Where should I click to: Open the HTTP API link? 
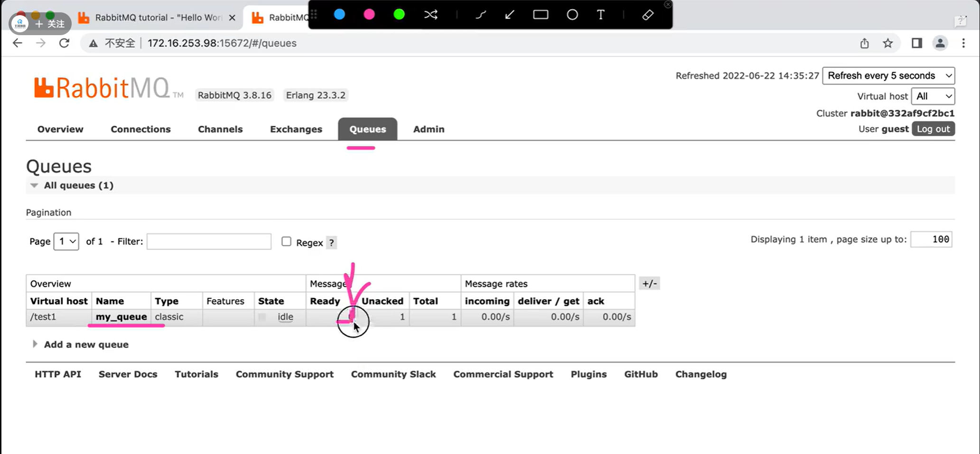[58, 374]
